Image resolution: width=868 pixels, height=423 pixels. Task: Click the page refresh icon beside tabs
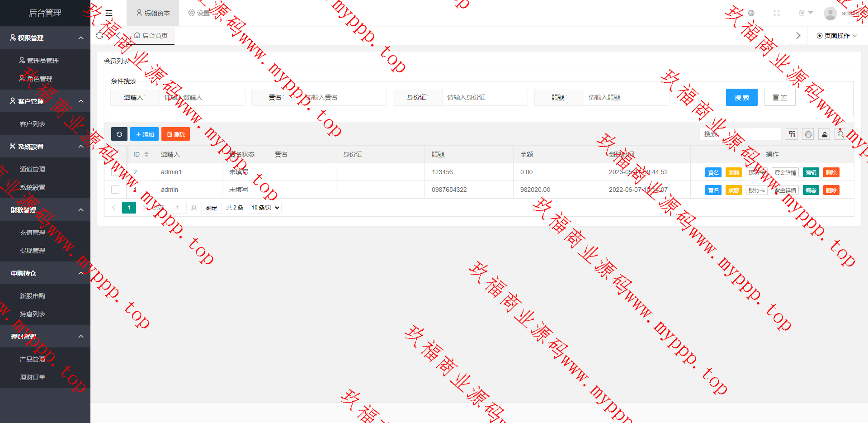point(100,35)
